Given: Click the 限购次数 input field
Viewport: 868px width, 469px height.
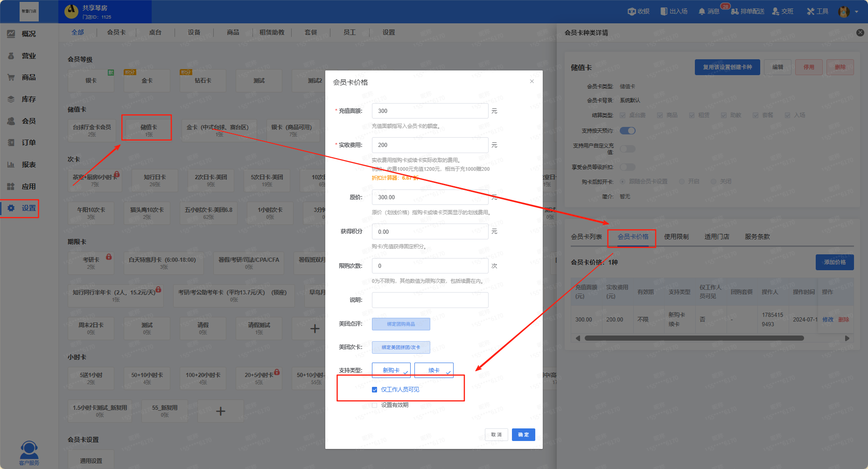Looking at the screenshot, I should [430, 266].
